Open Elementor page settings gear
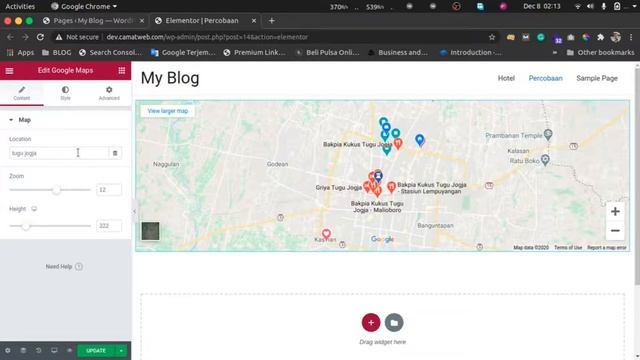Image resolution: width=640 pixels, height=360 pixels. 8,351
